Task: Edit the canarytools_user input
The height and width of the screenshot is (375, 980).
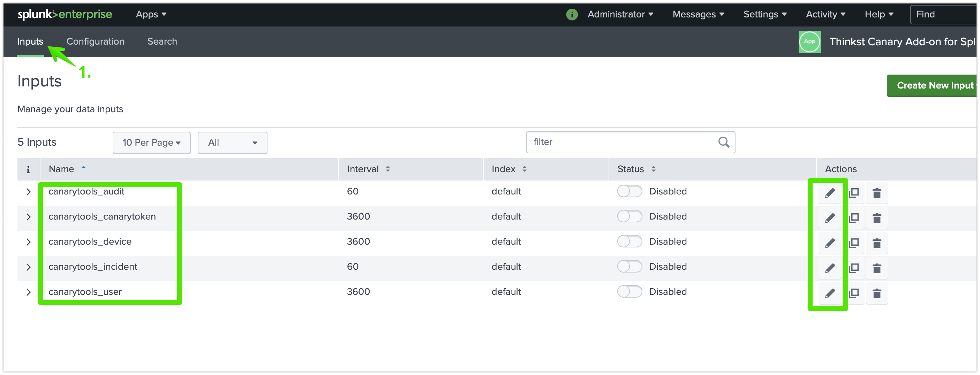Action: click(x=830, y=293)
